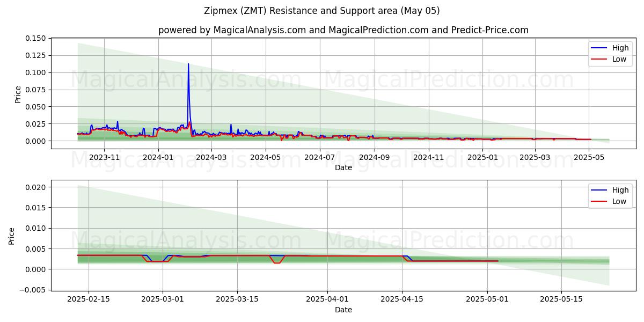644x322 pixels.
Task: Click the '0.015' y-axis label in the bottom chart
Action: (35, 208)
